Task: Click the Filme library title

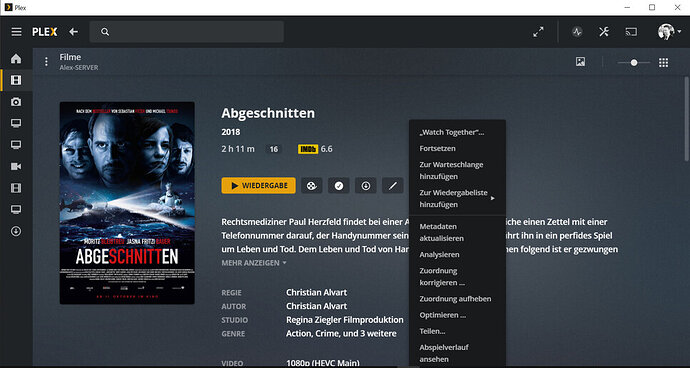Action: coord(70,57)
